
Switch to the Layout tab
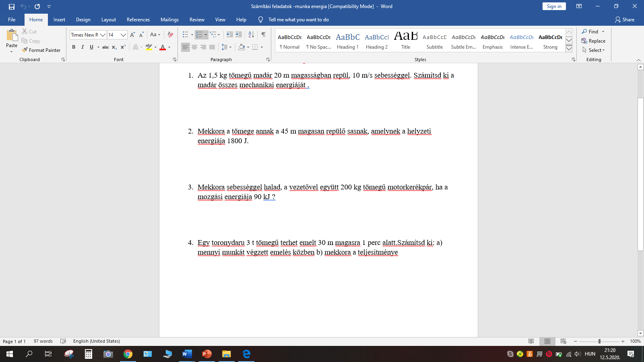(x=108, y=20)
